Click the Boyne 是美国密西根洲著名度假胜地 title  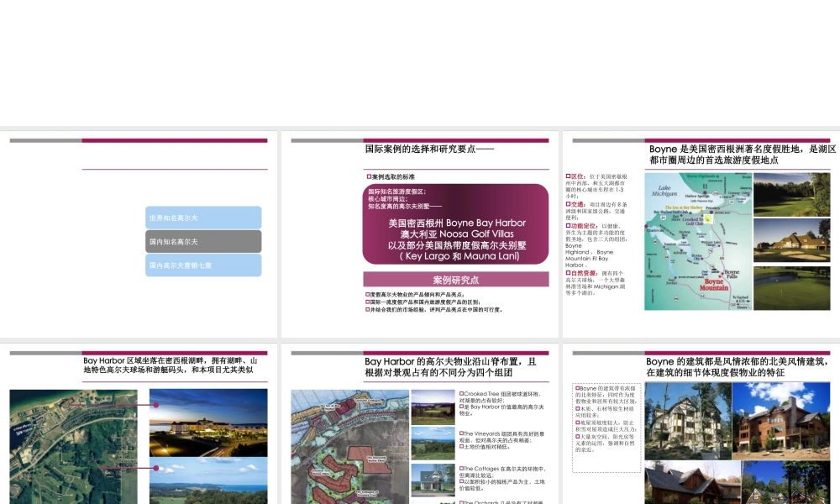(743, 155)
